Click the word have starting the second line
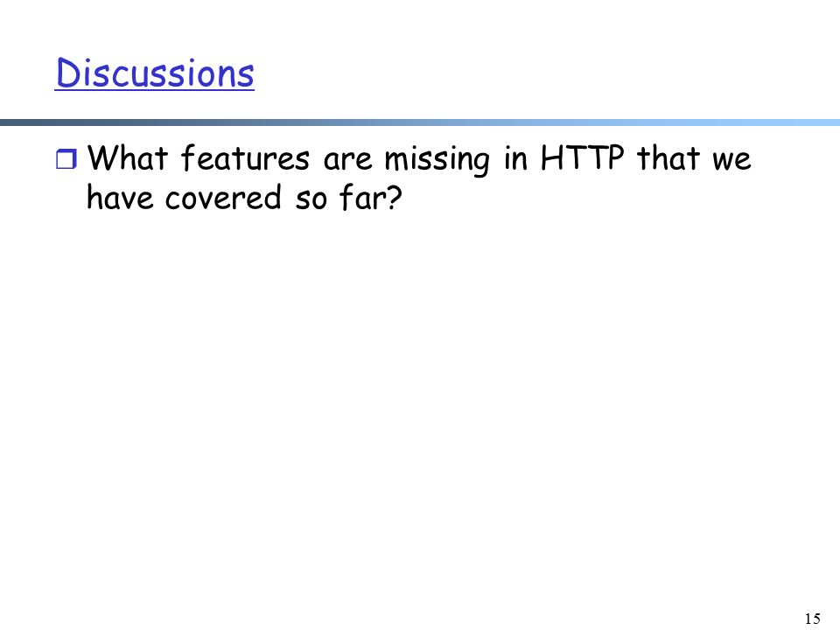This screenshot has height=630, width=840. (x=120, y=197)
